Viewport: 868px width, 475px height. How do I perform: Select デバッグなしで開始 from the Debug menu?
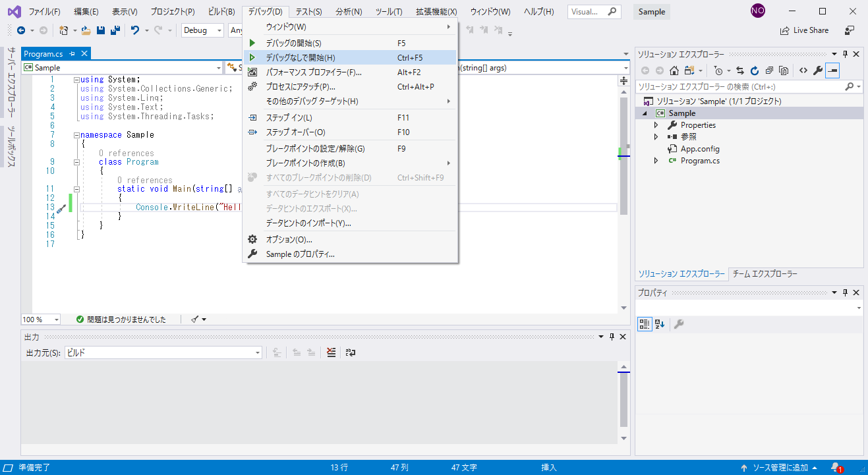[x=301, y=58]
